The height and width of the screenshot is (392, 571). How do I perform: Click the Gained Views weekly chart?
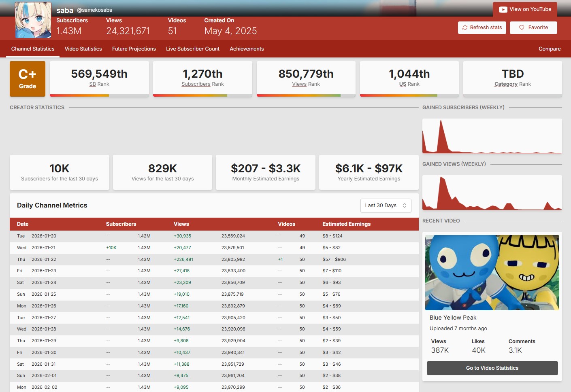[x=492, y=193]
